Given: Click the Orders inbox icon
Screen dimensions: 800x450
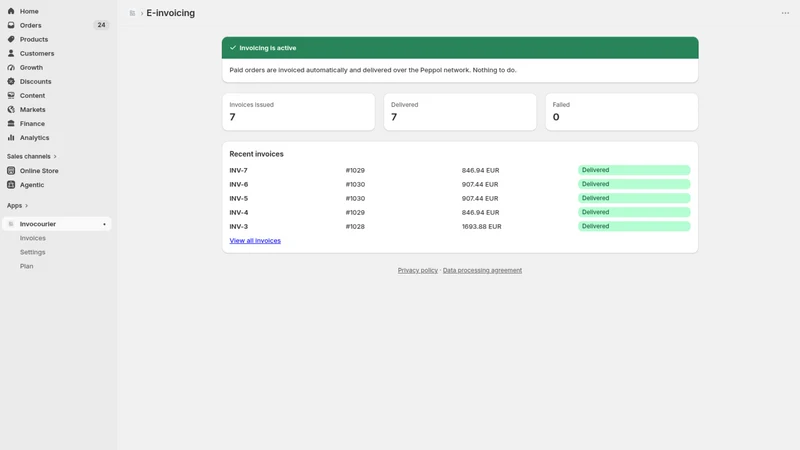Looking at the screenshot, I should (11, 25).
